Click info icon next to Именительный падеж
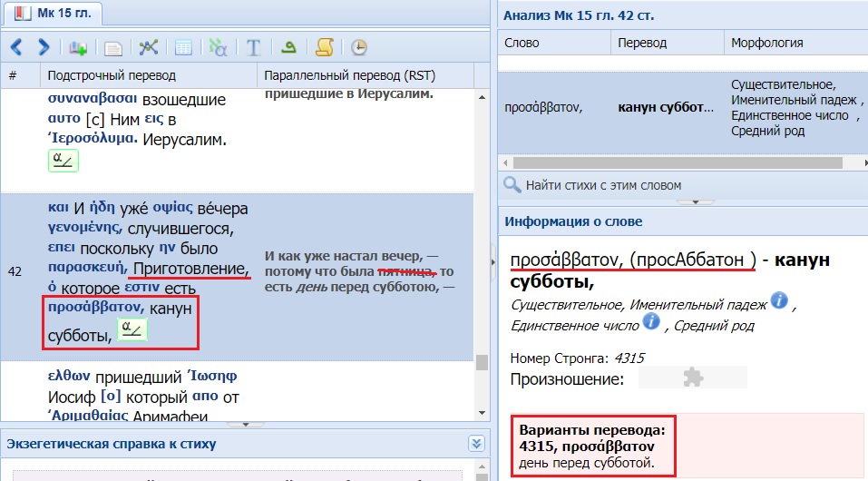 coord(778,301)
